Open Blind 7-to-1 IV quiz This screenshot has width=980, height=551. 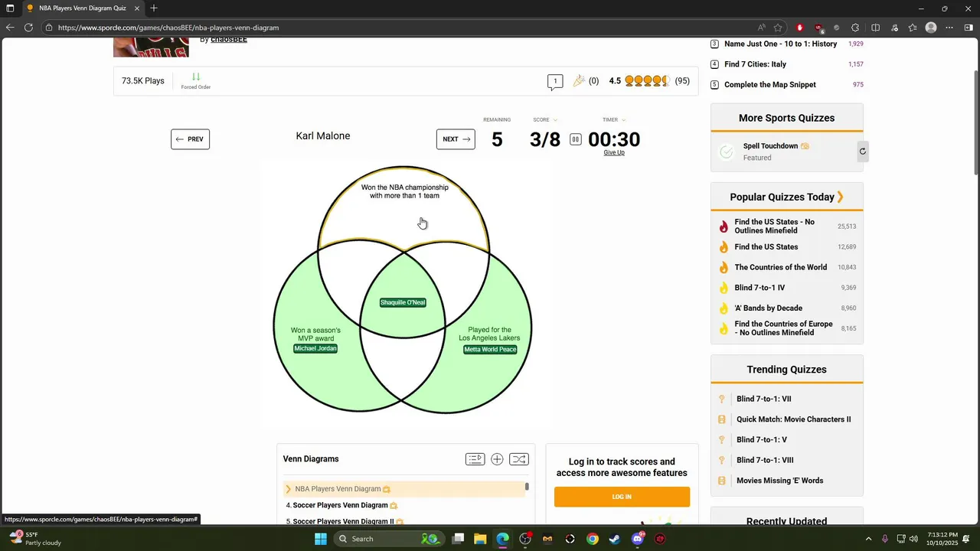point(759,288)
